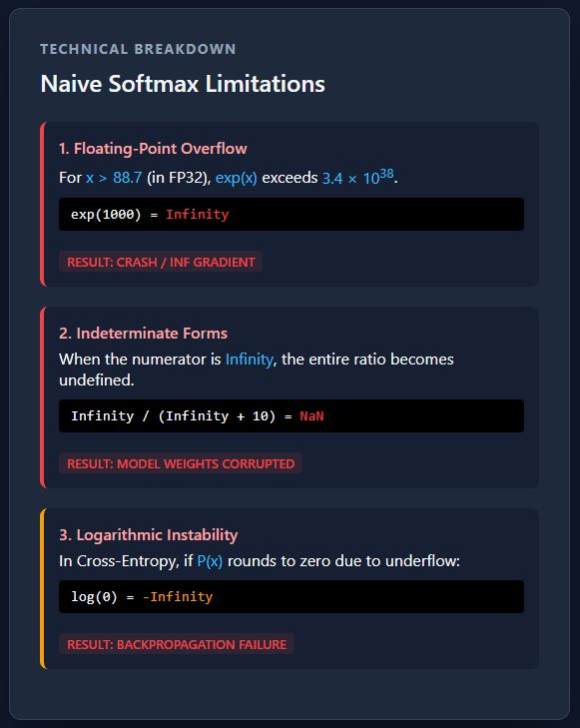Click the 3. Logarithmic Instability title
580x728 pixels.
148,535
